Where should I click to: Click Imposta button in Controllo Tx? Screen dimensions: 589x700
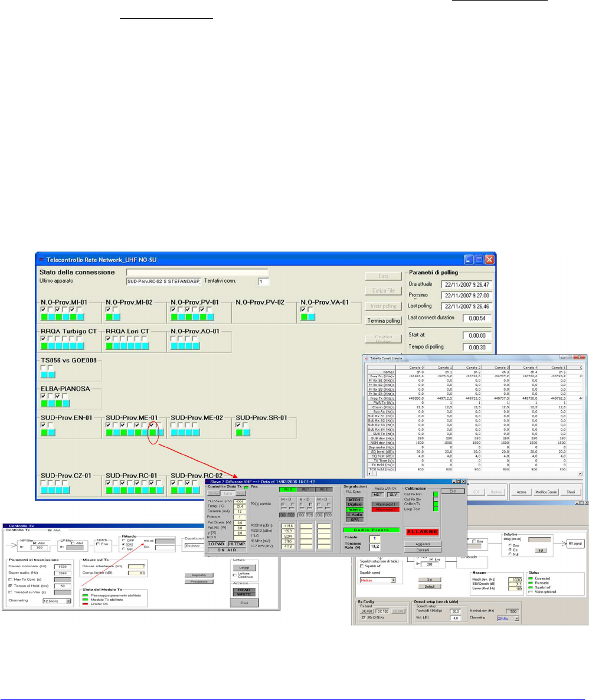pyautogui.click(x=199, y=575)
